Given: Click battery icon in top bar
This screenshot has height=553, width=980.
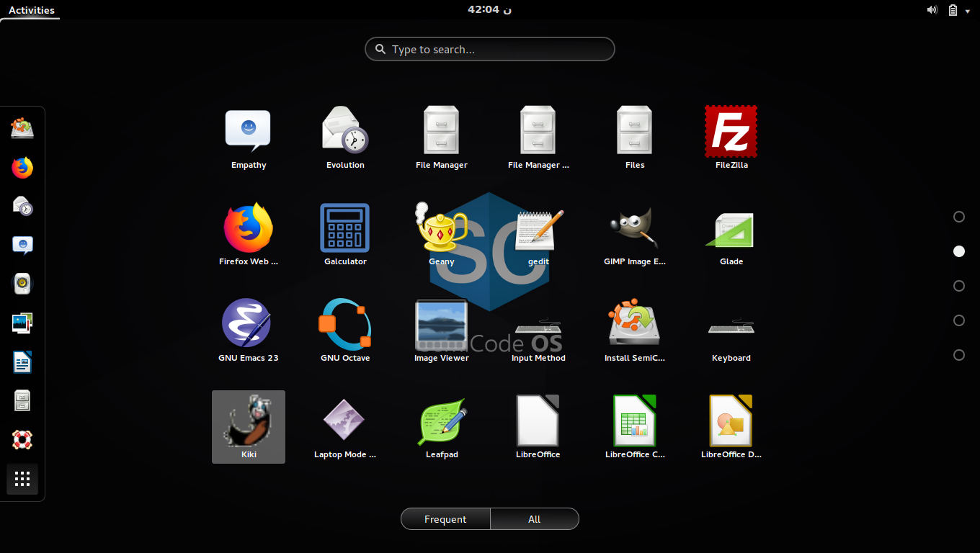Looking at the screenshot, I should tap(953, 10).
